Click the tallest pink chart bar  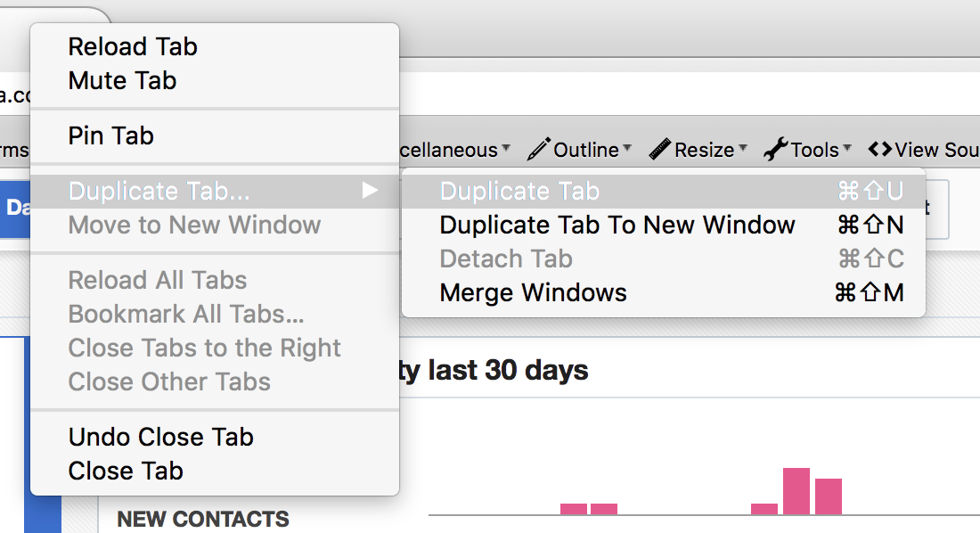(x=796, y=491)
